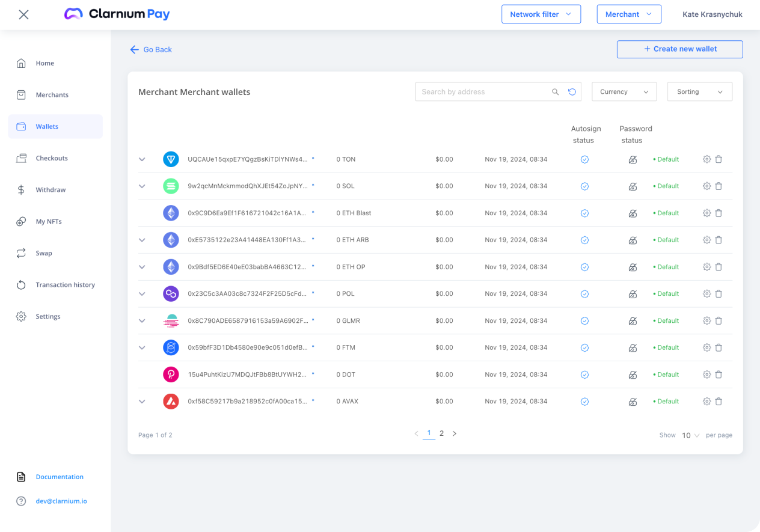Expand the TON wallet row
The width and height of the screenshot is (760, 532).
142,159
